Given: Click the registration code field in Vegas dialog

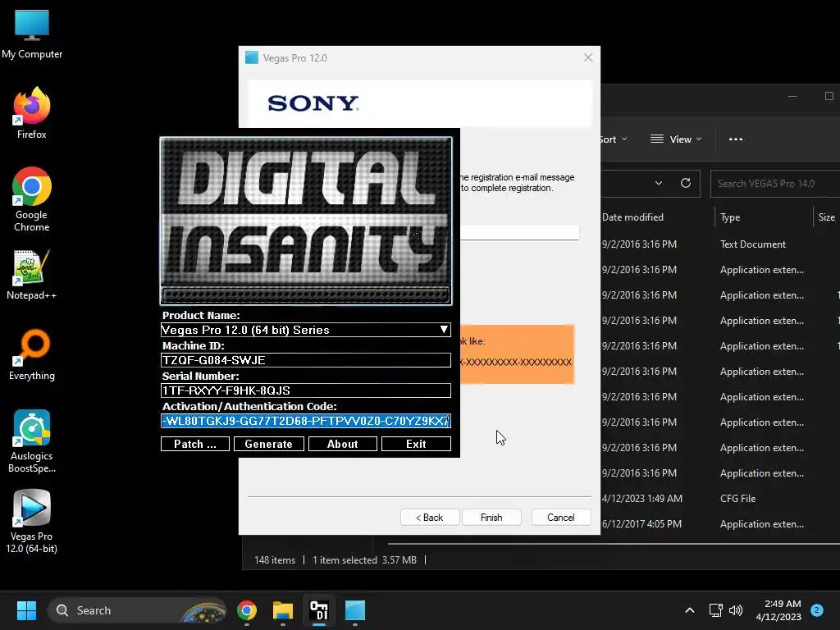Looking at the screenshot, I should click(x=519, y=232).
